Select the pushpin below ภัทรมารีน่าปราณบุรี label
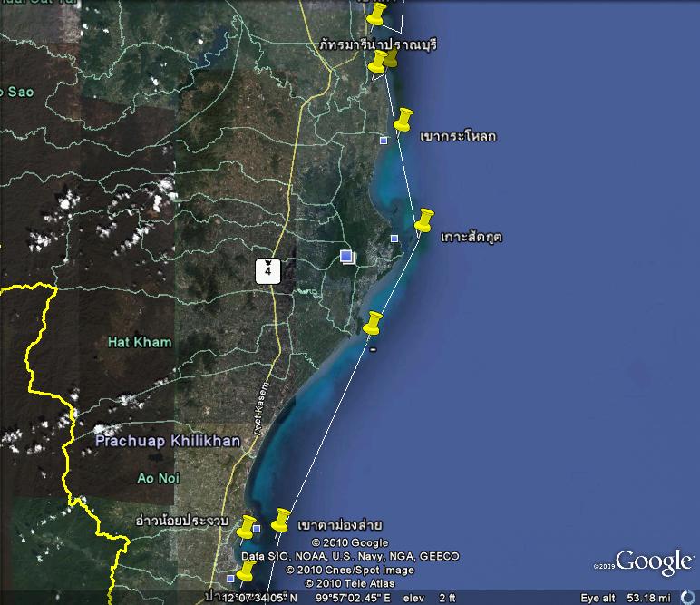 pyautogui.click(x=377, y=63)
